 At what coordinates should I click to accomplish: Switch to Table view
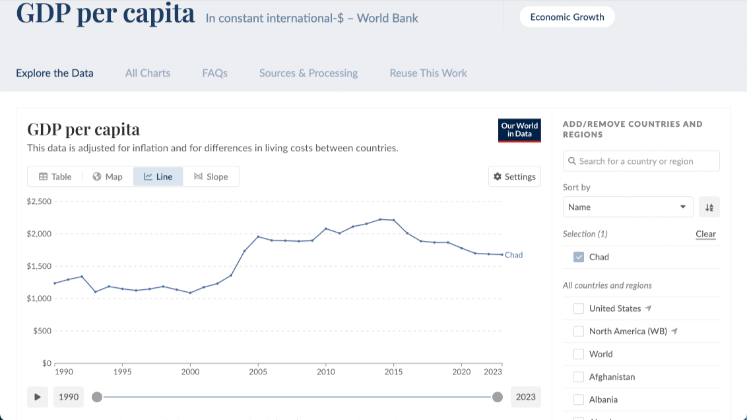(x=55, y=177)
